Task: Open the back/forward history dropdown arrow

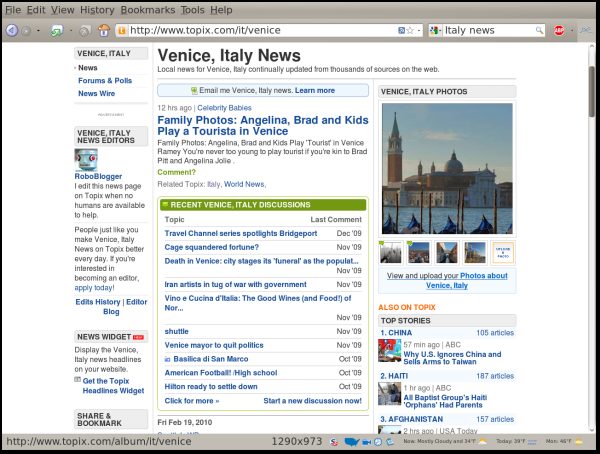Action: pos(38,30)
